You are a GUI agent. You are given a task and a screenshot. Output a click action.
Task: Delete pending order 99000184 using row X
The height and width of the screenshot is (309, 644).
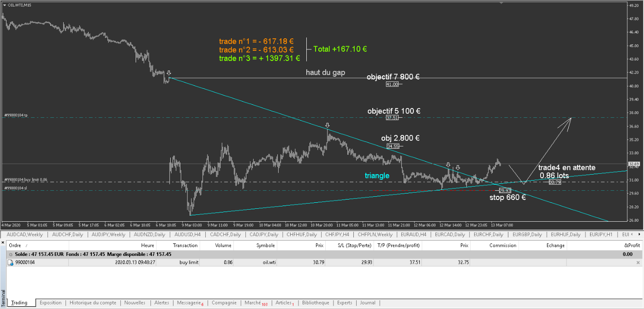[x=638, y=262]
